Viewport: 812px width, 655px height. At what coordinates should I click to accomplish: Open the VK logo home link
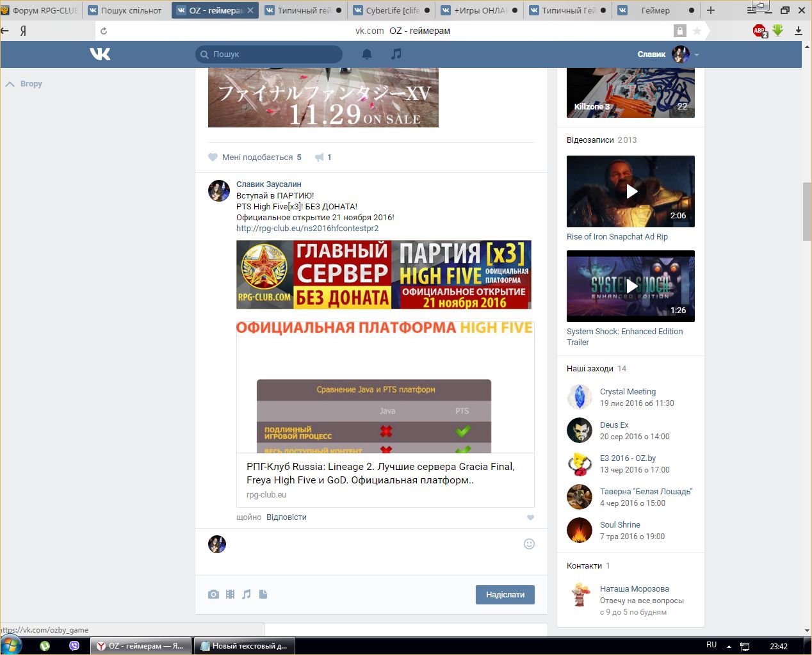click(x=100, y=54)
